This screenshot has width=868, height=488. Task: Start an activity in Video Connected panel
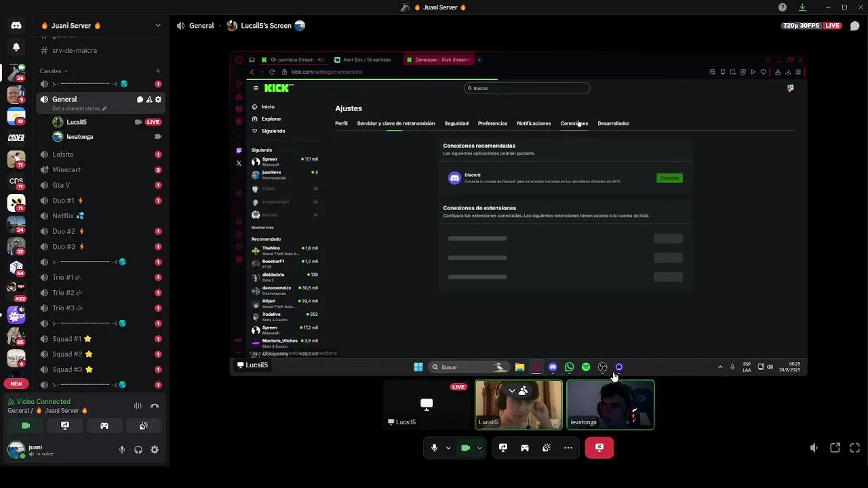click(x=104, y=426)
